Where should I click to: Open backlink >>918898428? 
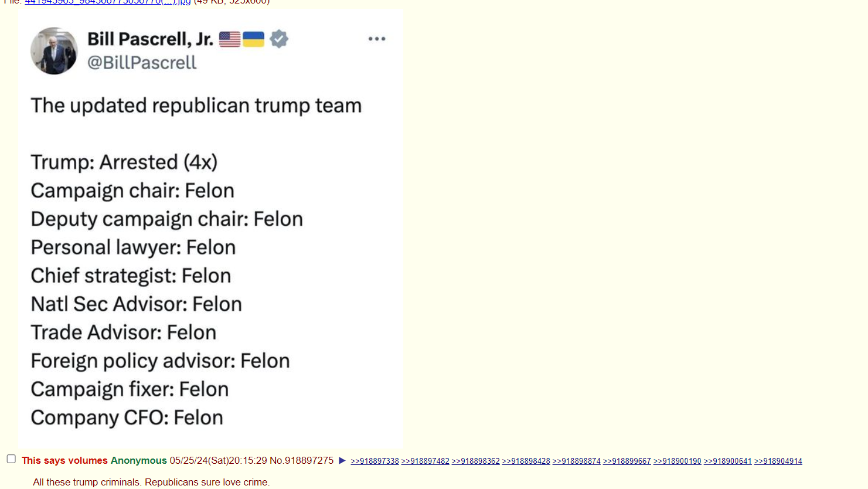pos(526,461)
